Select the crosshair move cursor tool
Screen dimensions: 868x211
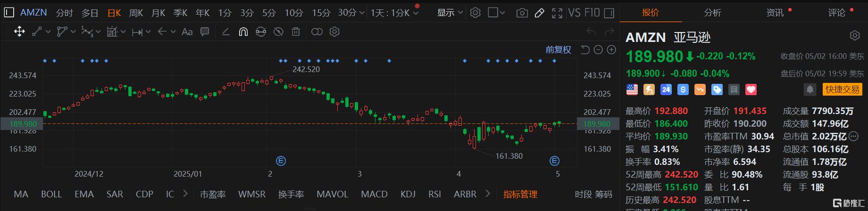pyautogui.click(x=19, y=32)
